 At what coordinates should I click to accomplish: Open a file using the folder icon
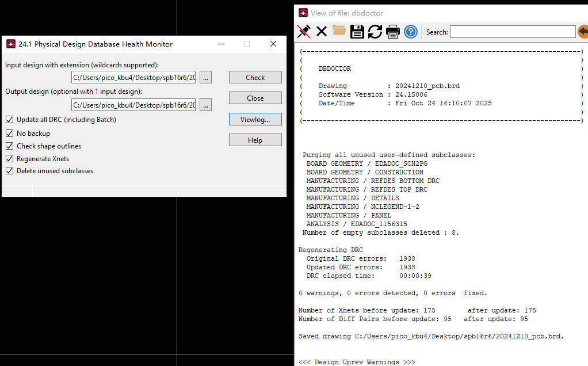click(x=339, y=30)
